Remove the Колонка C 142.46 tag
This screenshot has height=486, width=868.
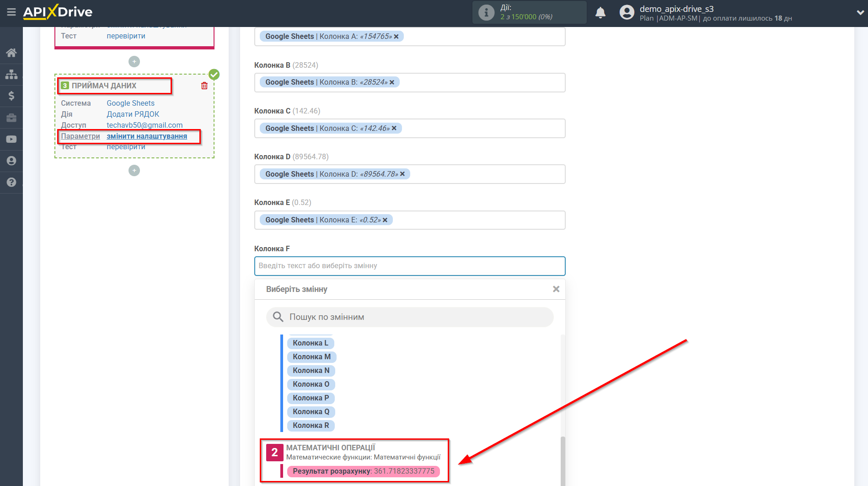tap(394, 128)
